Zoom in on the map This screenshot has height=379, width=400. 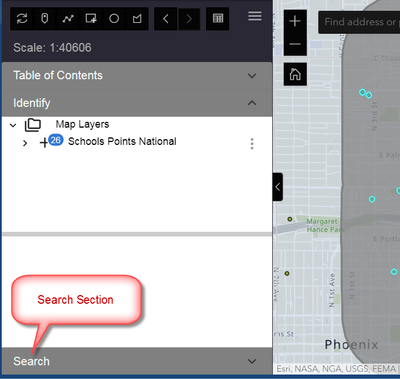coord(295,21)
